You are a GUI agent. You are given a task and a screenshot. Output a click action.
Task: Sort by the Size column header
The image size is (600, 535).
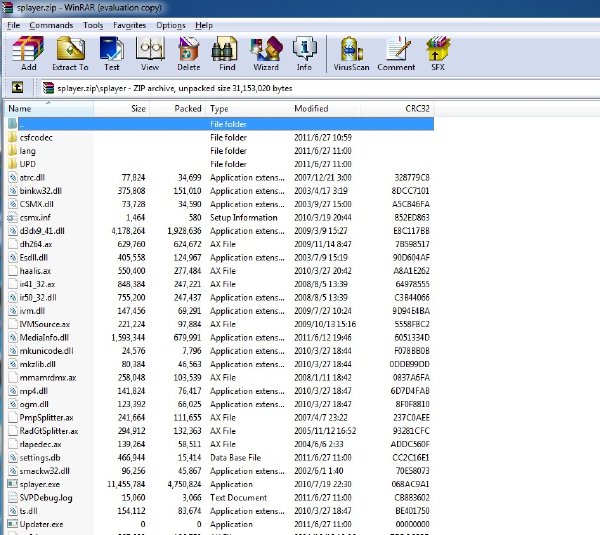121,109
